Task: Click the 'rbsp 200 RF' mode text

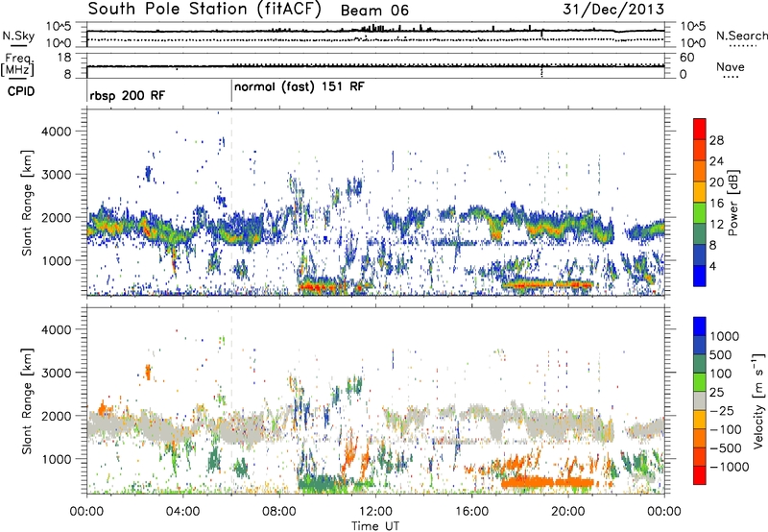Action: point(128,95)
